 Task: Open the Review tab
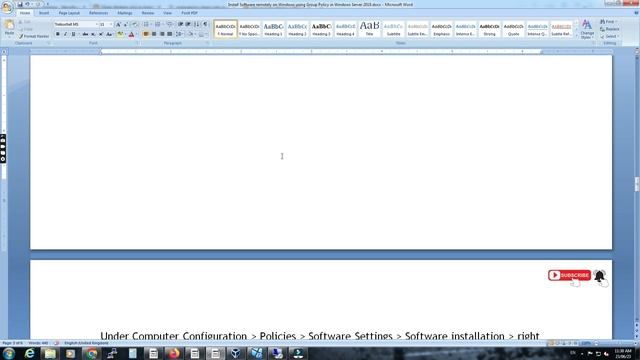point(148,13)
